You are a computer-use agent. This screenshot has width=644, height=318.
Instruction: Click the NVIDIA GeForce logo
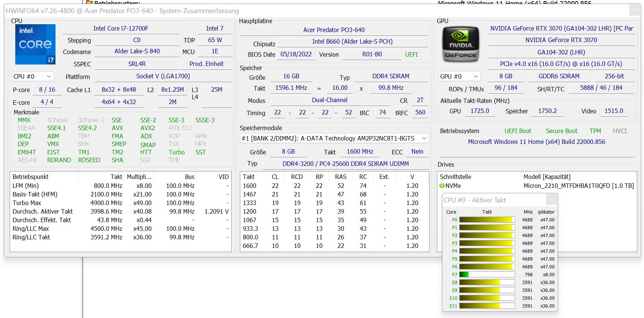[461, 44]
